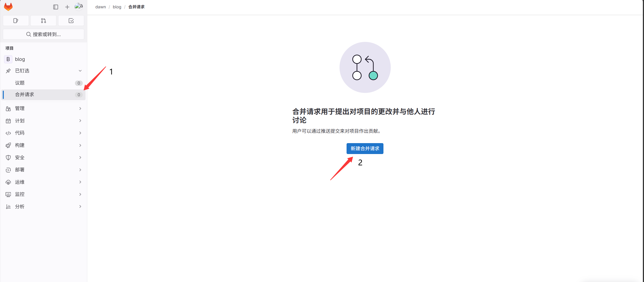The height and width of the screenshot is (282, 644).
Task: Expand the 管理 section chevron
Action: click(x=80, y=109)
